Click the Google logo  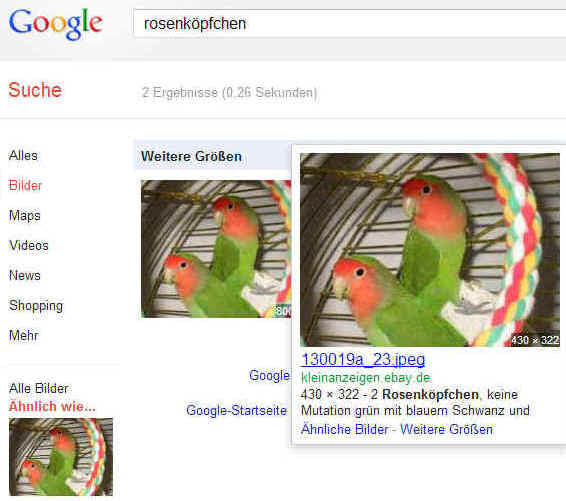56,24
